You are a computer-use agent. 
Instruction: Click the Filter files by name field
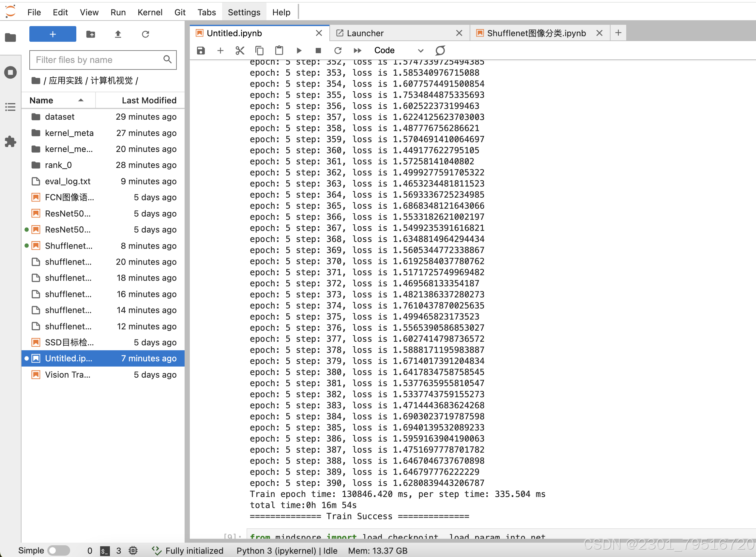coord(98,60)
